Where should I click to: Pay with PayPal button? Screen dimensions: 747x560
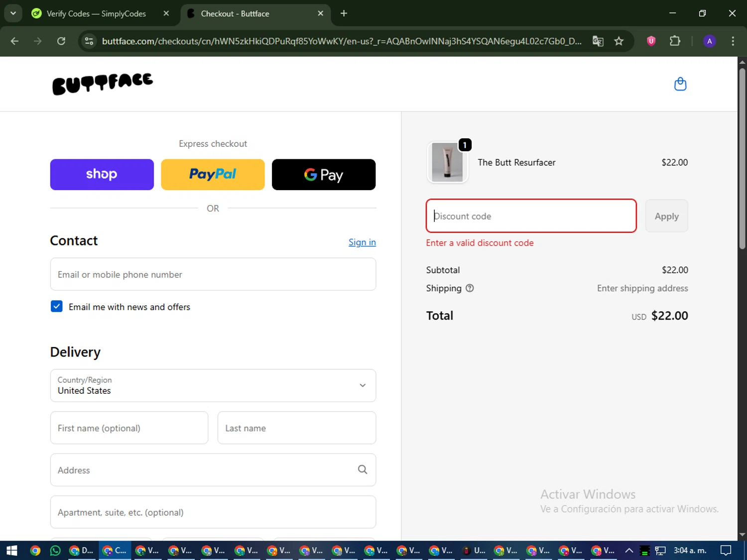coord(213,175)
